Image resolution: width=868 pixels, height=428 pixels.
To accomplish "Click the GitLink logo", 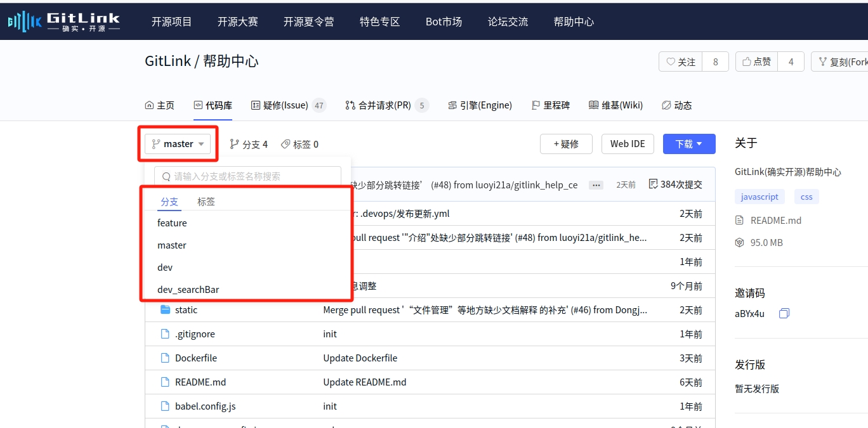I will (x=63, y=22).
